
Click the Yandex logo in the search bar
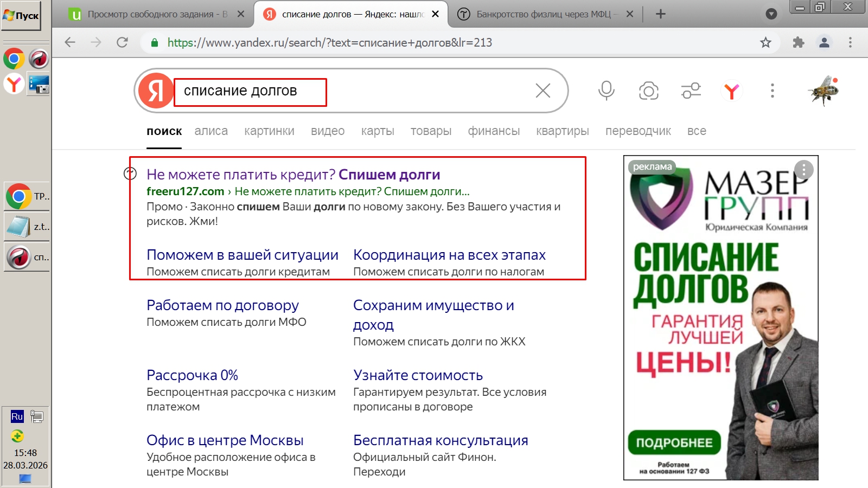[x=156, y=91]
